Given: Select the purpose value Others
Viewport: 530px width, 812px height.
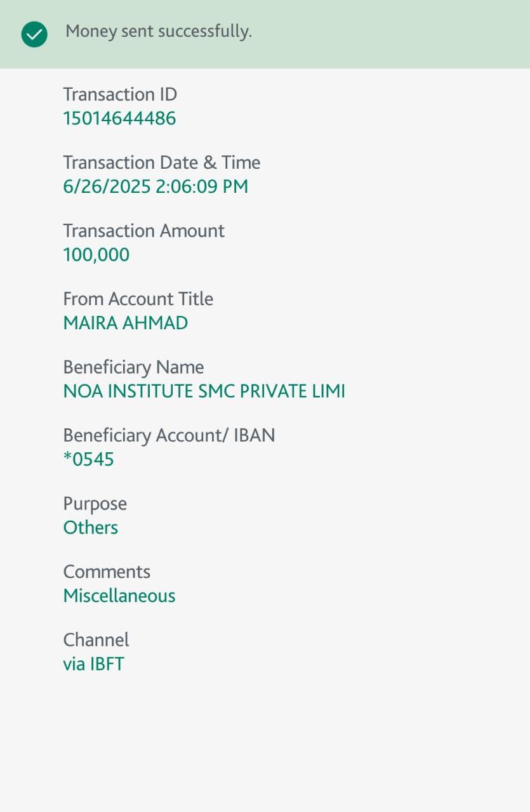Looking at the screenshot, I should (x=90, y=528).
